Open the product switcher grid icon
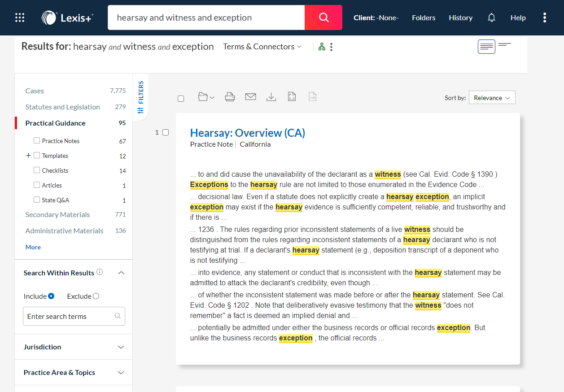Viewport: 564px width, 392px height. [x=20, y=17]
